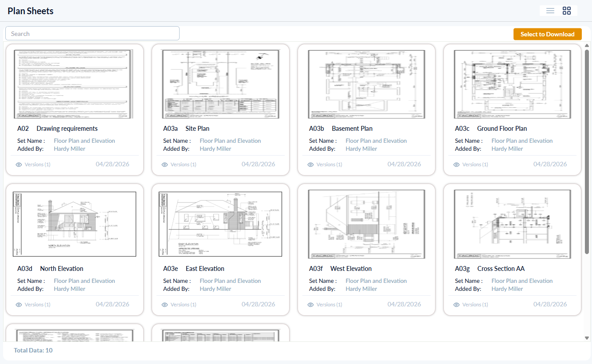Click Hardy Miller on East Elevation card
Viewport: 592px width, 364px height.
tap(216, 289)
